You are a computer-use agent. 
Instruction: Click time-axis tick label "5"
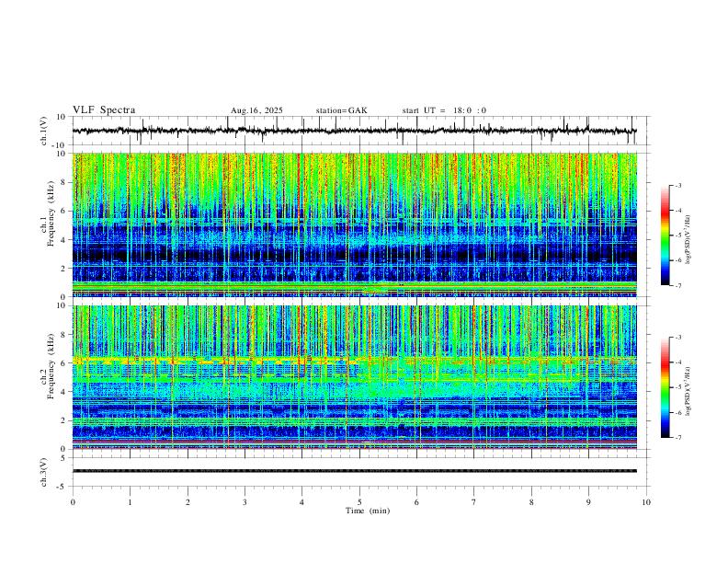pos(359,502)
